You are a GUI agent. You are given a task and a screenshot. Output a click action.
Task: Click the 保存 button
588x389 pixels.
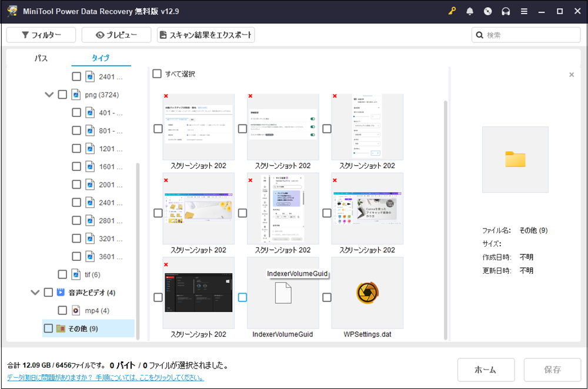(552, 370)
